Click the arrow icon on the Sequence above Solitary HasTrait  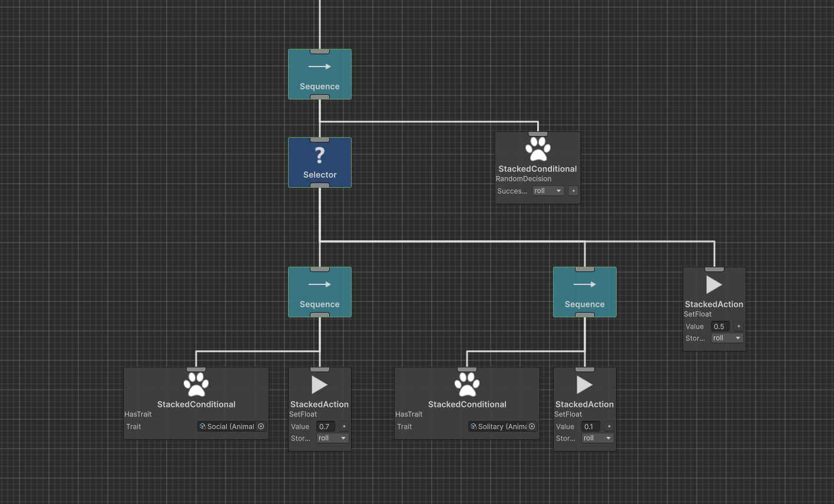[x=585, y=284]
